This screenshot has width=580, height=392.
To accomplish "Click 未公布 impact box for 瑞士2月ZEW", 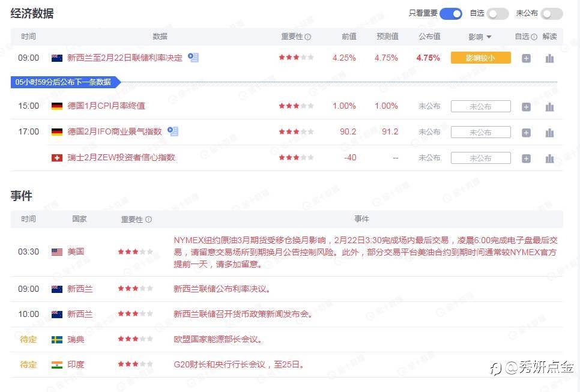I will pyautogui.click(x=480, y=158).
